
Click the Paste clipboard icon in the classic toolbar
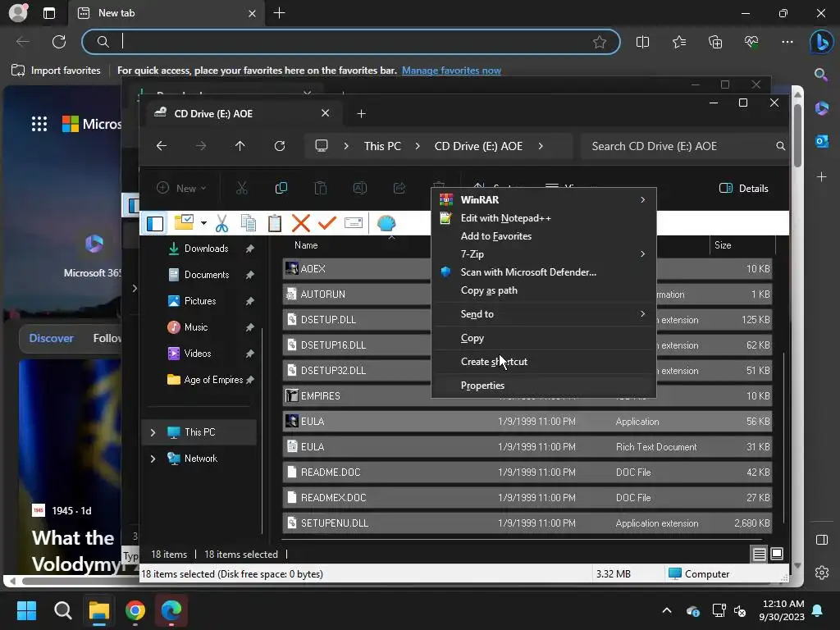274,223
